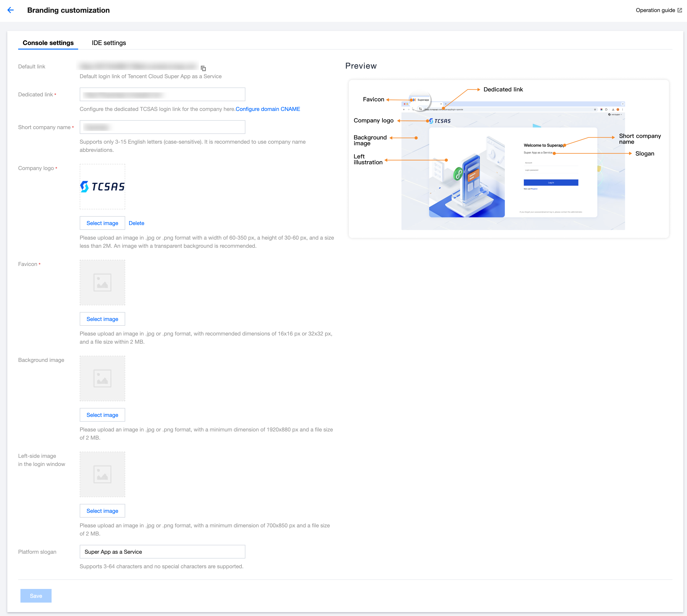687x616 pixels.
Task: Select the Console settings tab
Action: [48, 43]
